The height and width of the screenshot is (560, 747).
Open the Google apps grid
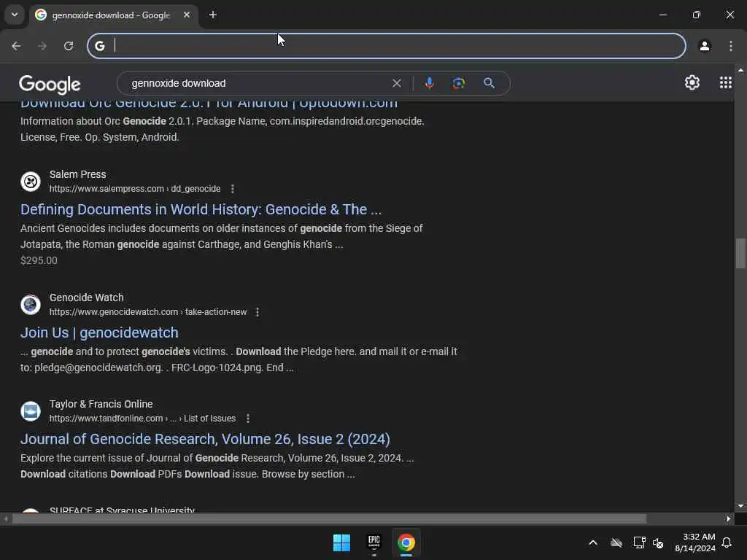click(x=726, y=83)
